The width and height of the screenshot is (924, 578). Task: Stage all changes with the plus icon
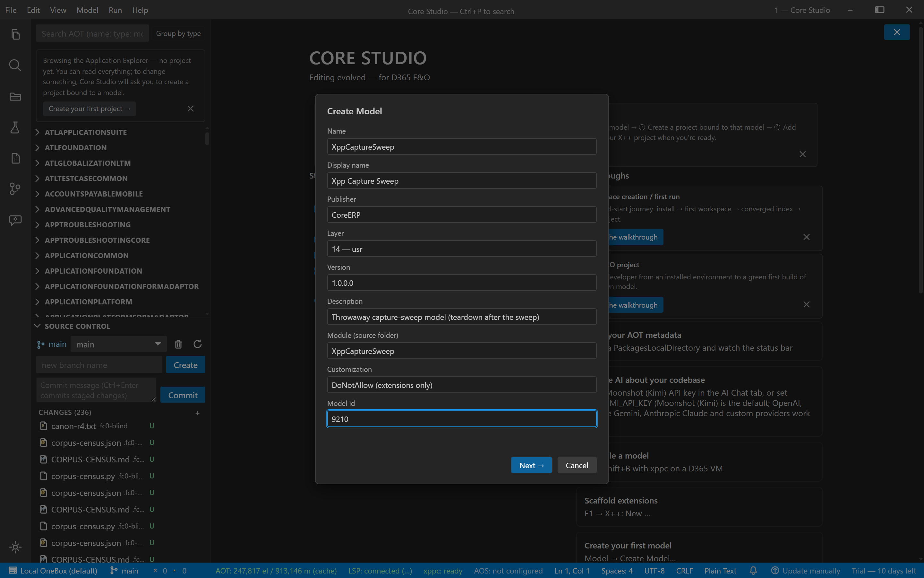(x=197, y=413)
